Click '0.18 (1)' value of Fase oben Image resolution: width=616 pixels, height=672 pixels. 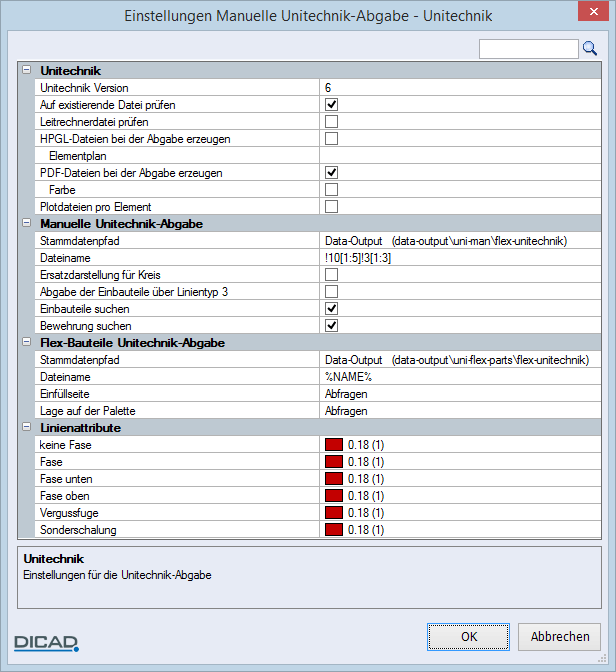(x=366, y=496)
